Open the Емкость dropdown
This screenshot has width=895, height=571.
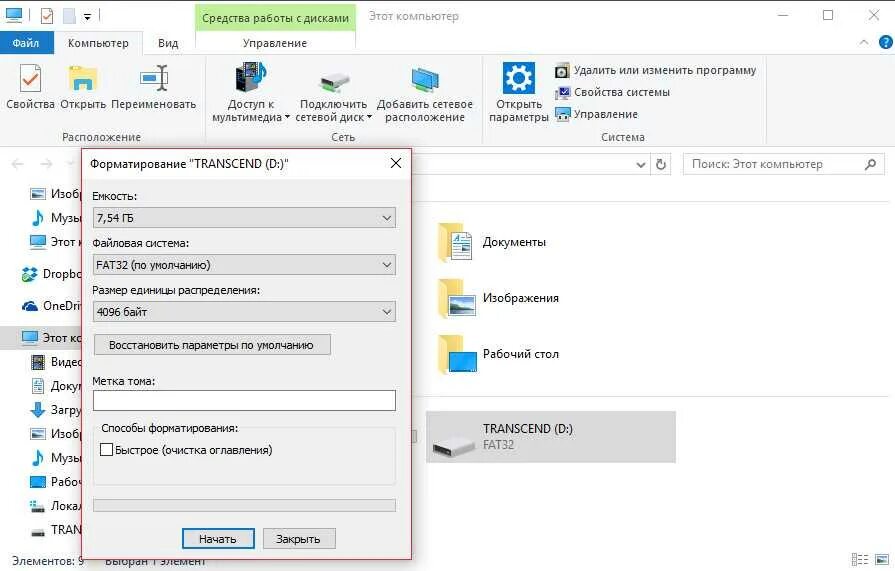[x=244, y=218]
